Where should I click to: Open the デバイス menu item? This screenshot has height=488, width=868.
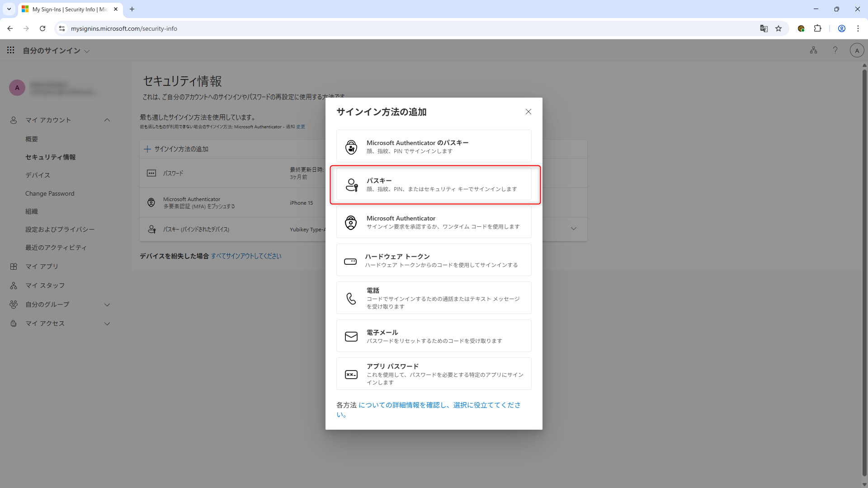click(38, 175)
